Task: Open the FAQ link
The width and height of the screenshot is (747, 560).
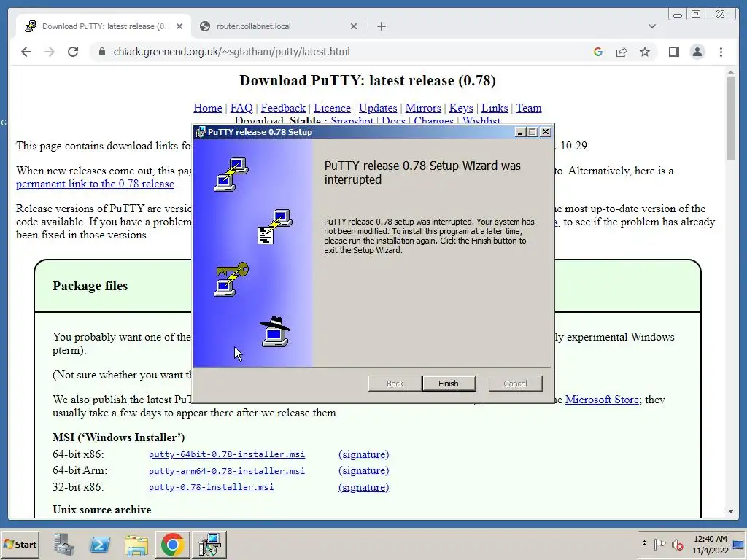Action: point(241,108)
